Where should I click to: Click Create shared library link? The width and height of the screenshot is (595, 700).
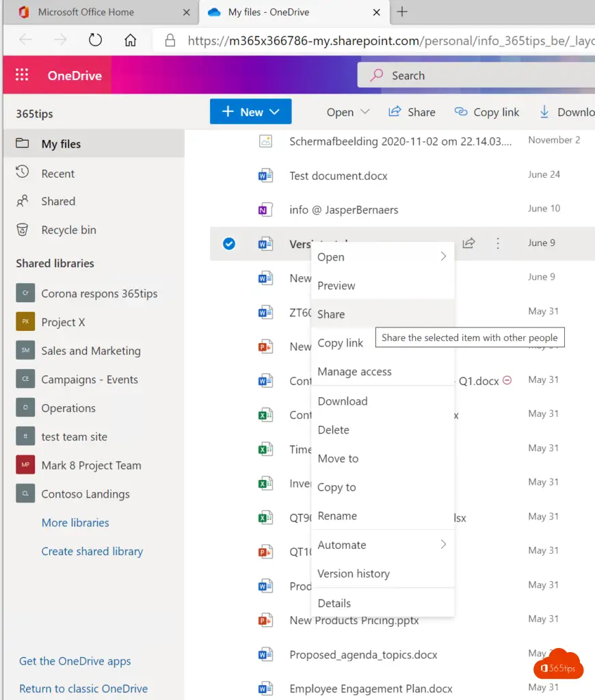click(92, 552)
